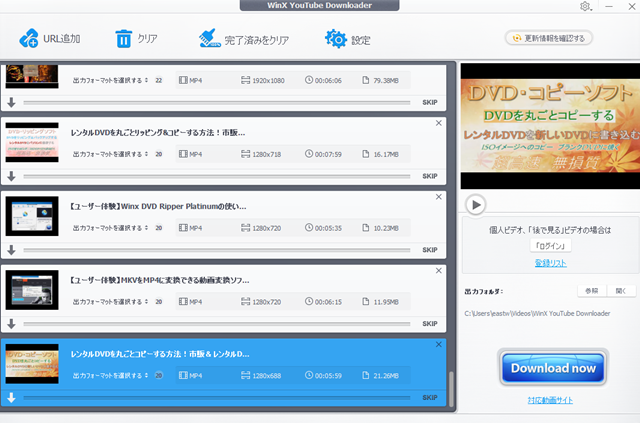Click the clock icon beside 00:06:15
The width and height of the screenshot is (640, 423).
(x=309, y=301)
